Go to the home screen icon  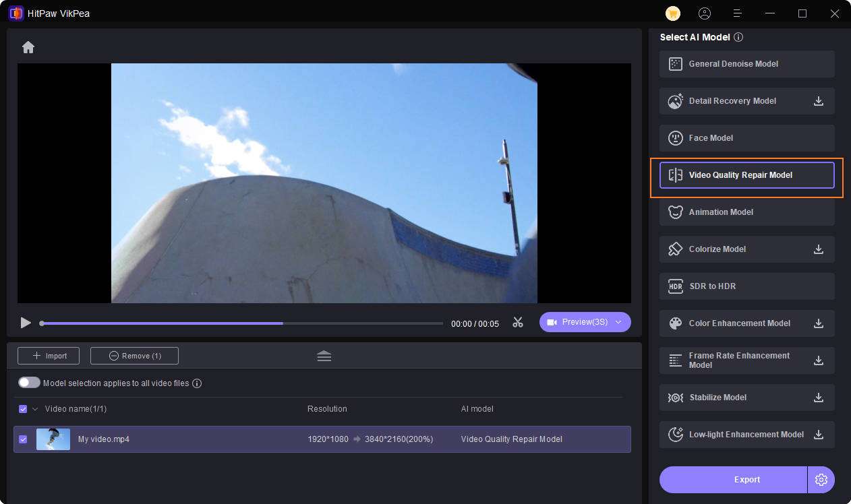click(28, 47)
